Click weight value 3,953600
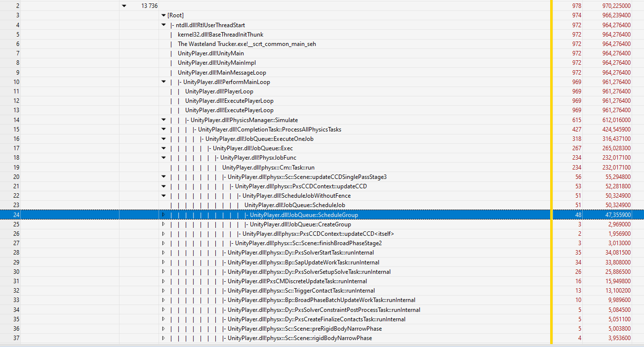This screenshot has height=347, width=644. (619, 338)
